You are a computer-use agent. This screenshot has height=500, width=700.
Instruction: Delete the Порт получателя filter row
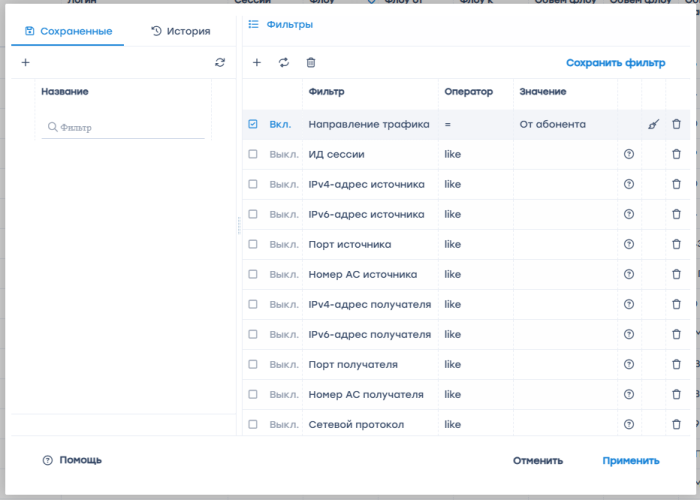click(676, 365)
